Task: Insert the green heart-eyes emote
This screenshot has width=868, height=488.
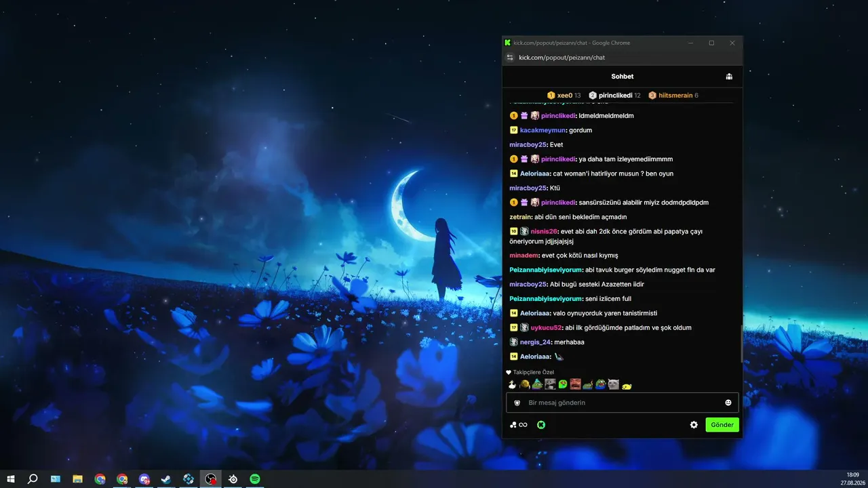Action: 563,384
